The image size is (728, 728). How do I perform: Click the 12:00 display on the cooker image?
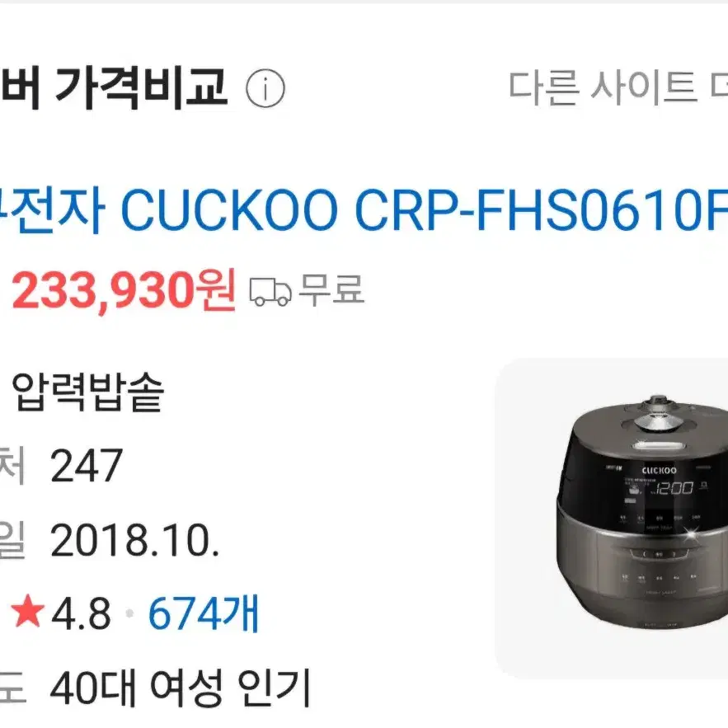(674, 488)
